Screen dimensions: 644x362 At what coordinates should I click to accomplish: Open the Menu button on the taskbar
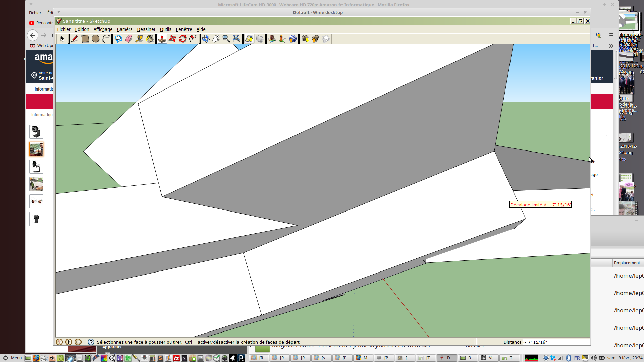click(13, 358)
